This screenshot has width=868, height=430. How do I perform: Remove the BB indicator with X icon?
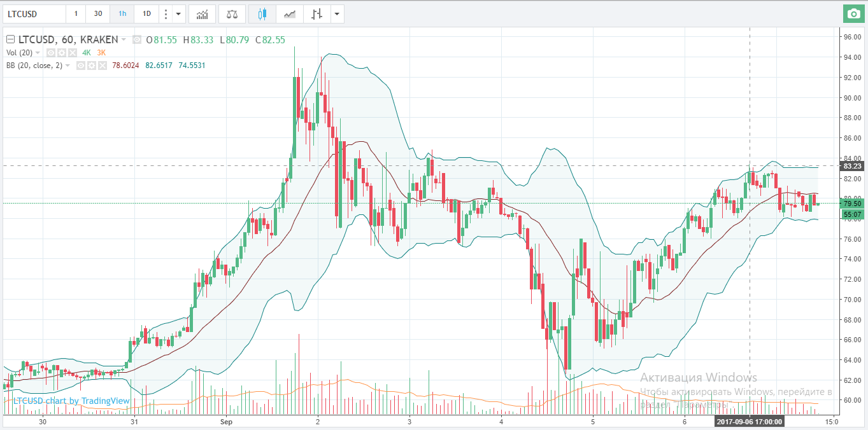coord(101,66)
